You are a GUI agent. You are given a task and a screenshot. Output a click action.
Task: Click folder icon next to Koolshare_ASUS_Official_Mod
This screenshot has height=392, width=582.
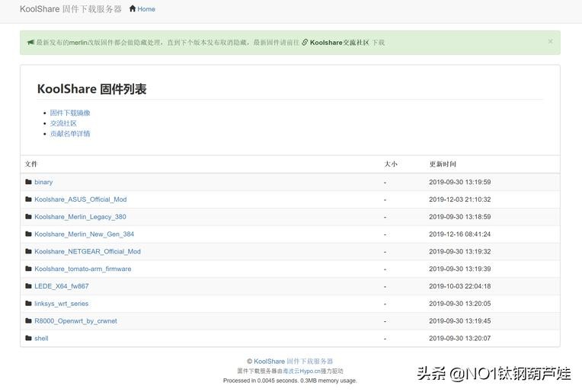point(29,199)
